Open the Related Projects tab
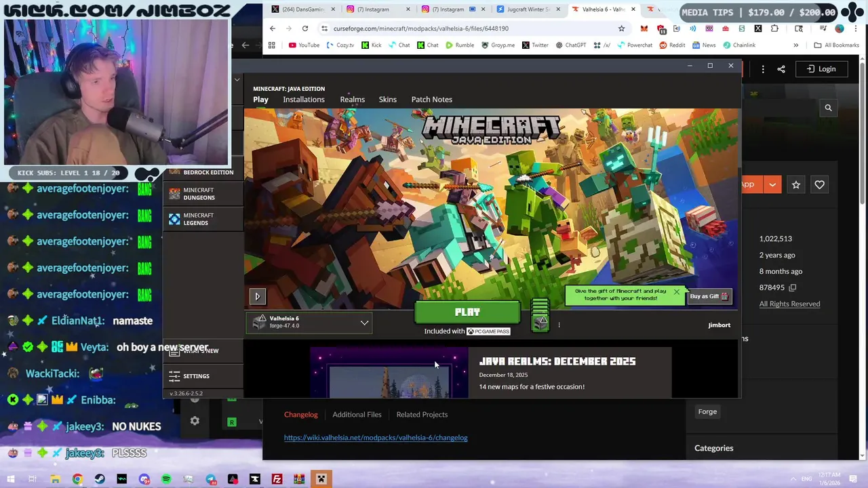Image resolution: width=868 pixels, height=488 pixels. (422, 415)
